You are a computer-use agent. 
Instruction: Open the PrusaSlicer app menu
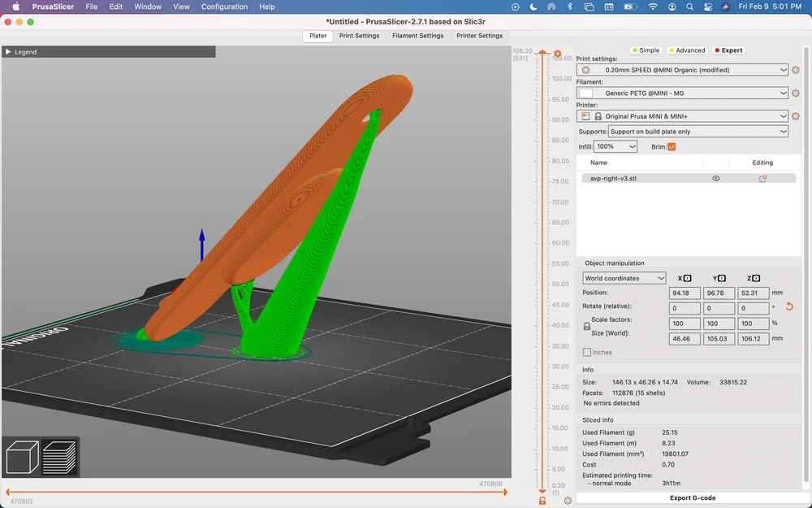coord(53,7)
